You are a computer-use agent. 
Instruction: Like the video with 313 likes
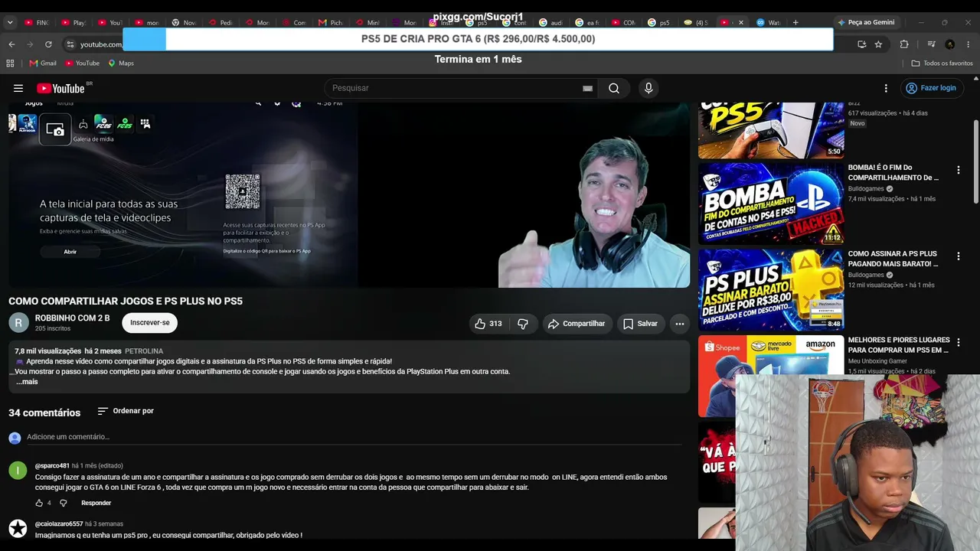[488, 324]
